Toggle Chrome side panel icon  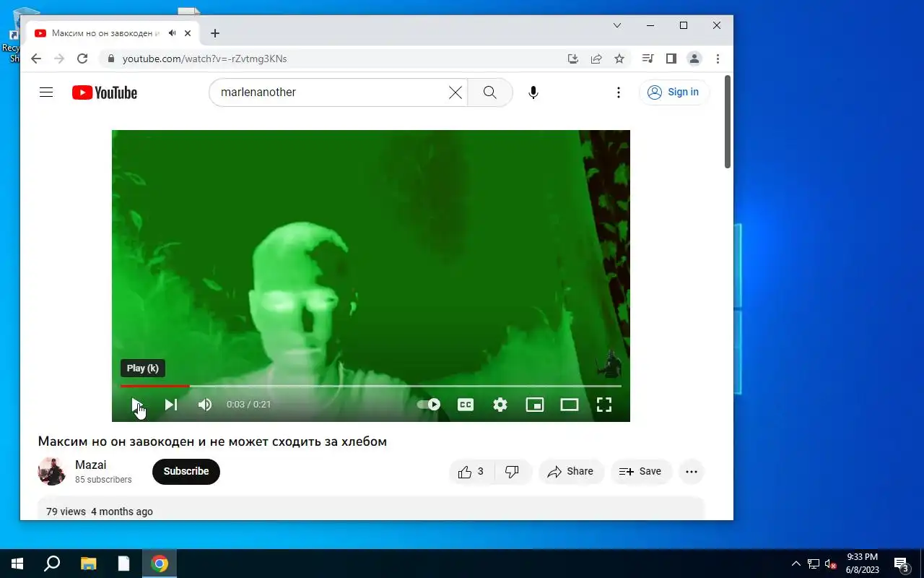(x=671, y=59)
